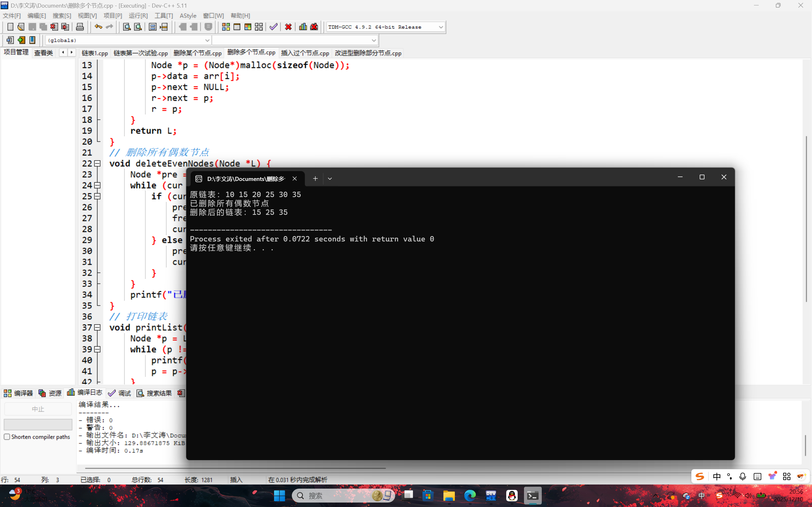
Task: Click the purple syntax check checkmark icon
Action: pyautogui.click(x=273, y=27)
